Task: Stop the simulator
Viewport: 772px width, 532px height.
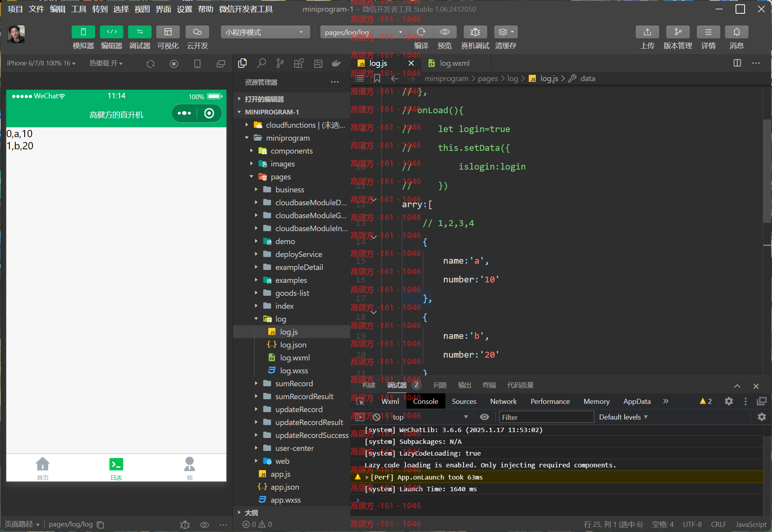Action: tap(174, 63)
